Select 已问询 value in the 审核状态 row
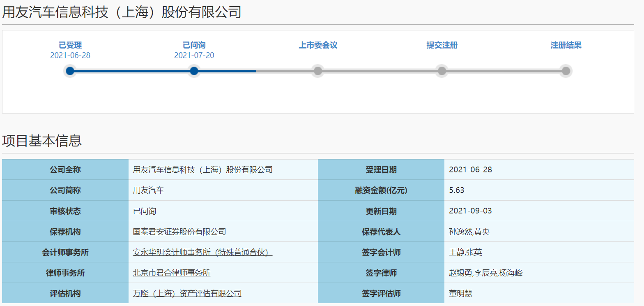644x306 pixels. (x=145, y=211)
